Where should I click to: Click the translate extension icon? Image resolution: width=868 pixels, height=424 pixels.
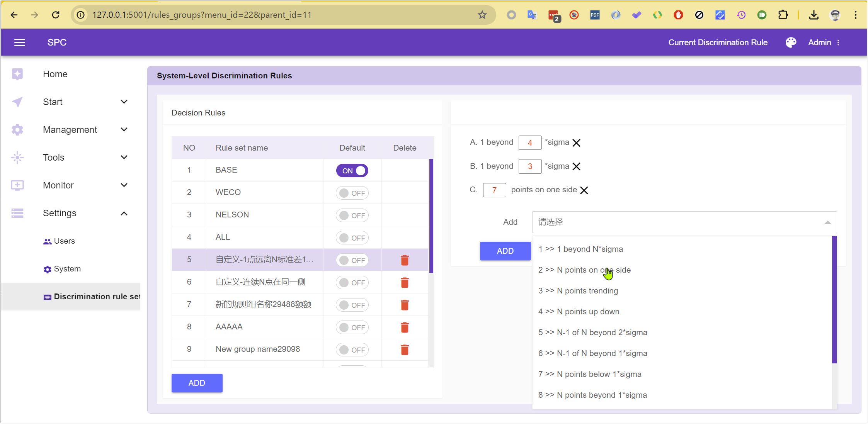tap(532, 15)
